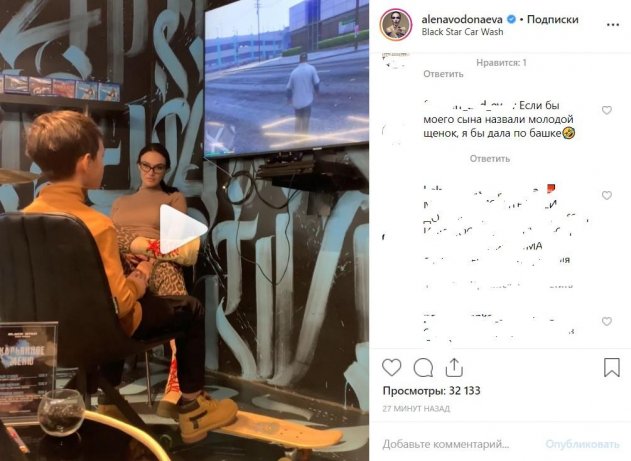The height and width of the screenshot is (461, 631).
Task: Reply via Ответить under щенок comment
Action: coord(490,159)
